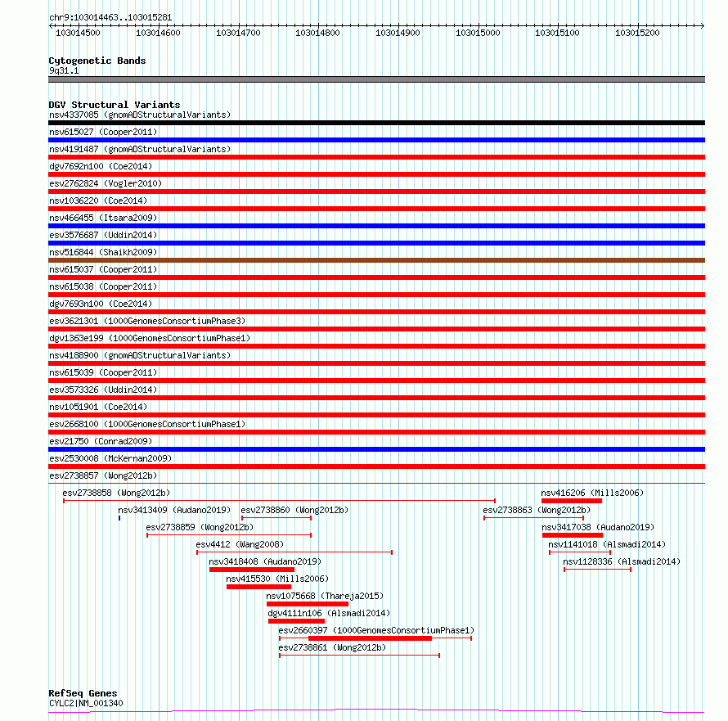The height and width of the screenshot is (721, 728).
Task: Select the nsv1036220 (Coe2014) label
Action: (x=98, y=201)
